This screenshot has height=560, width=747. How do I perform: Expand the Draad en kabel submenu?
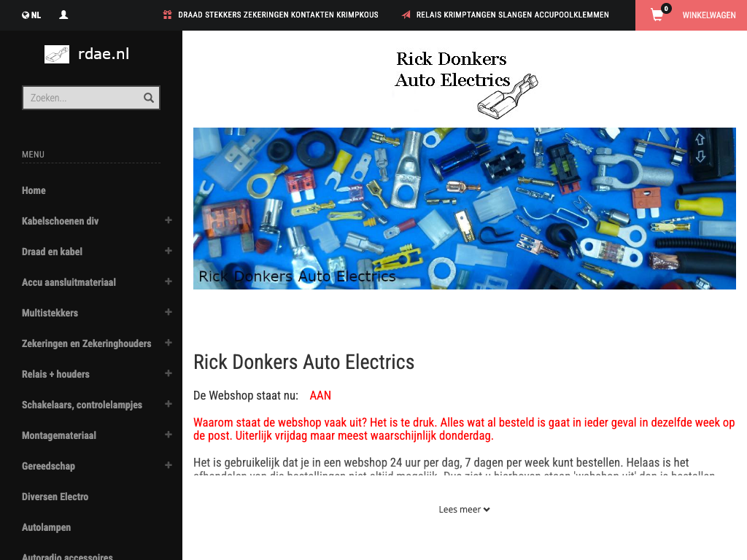[x=169, y=251]
